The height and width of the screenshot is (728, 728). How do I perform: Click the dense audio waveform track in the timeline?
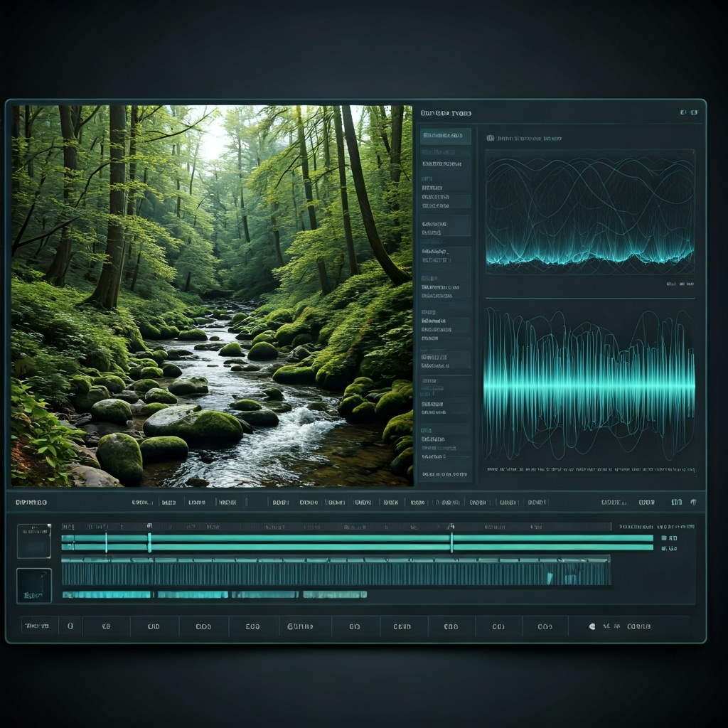[336, 571]
